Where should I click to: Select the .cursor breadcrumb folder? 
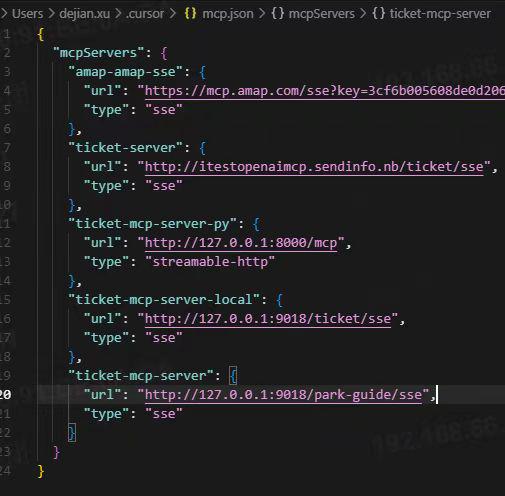tap(145, 14)
